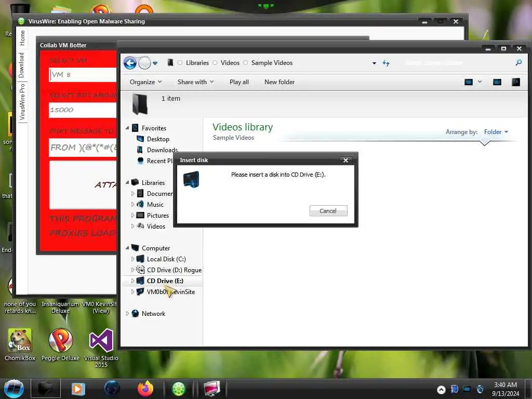Expand the Documents library node

(x=132, y=193)
